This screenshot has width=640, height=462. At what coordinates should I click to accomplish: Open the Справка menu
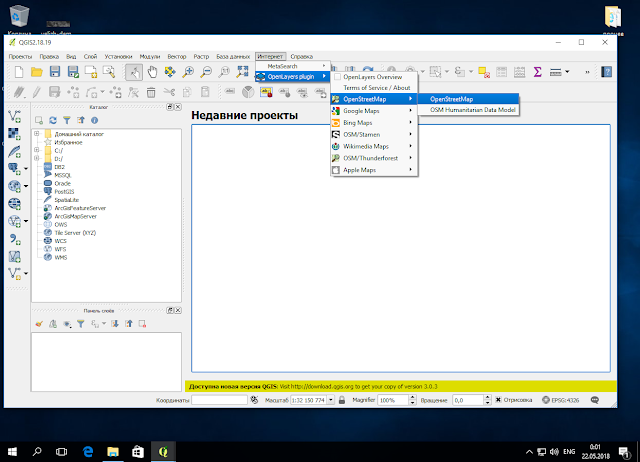302,56
